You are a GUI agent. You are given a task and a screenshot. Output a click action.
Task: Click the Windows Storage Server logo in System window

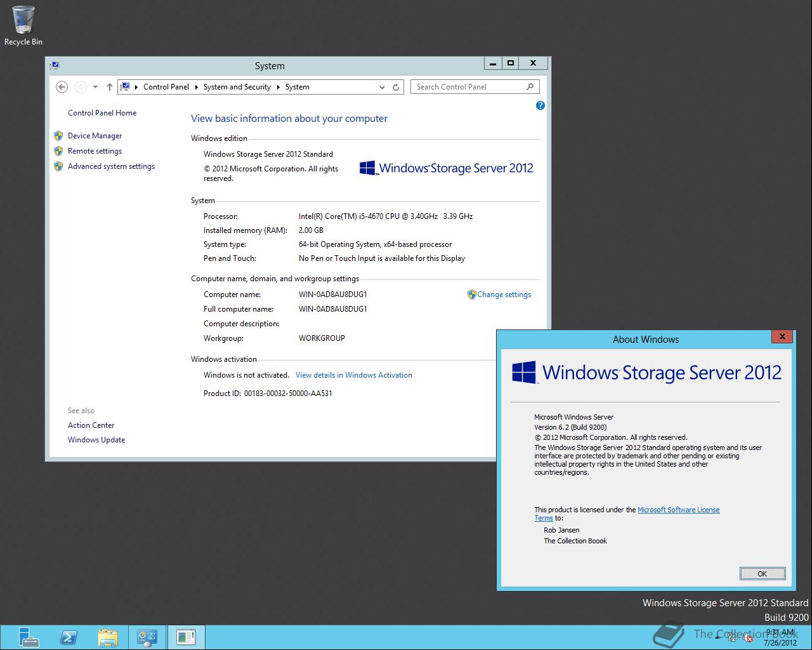[447, 168]
